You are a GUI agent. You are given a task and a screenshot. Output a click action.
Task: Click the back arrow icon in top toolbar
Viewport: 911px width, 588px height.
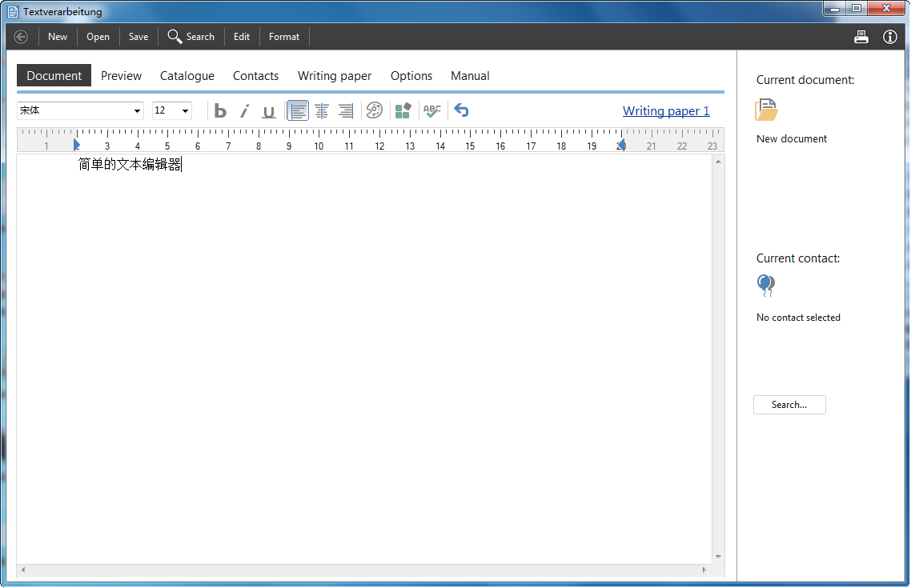coord(21,37)
